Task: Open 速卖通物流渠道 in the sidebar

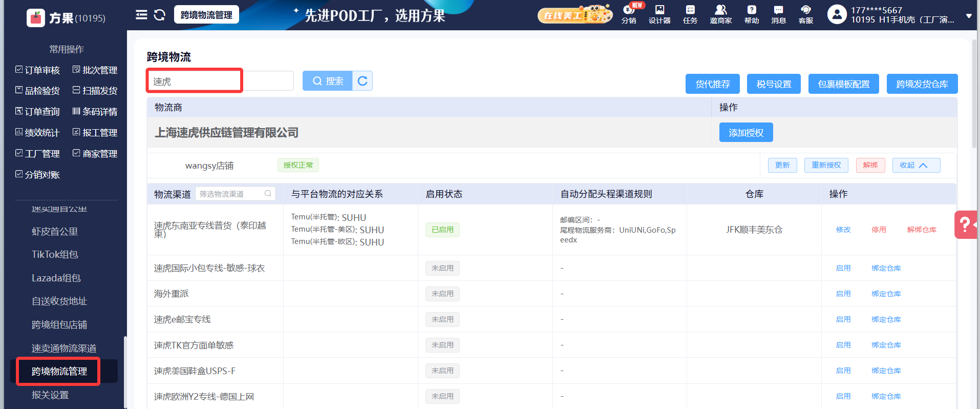Action: [64, 349]
